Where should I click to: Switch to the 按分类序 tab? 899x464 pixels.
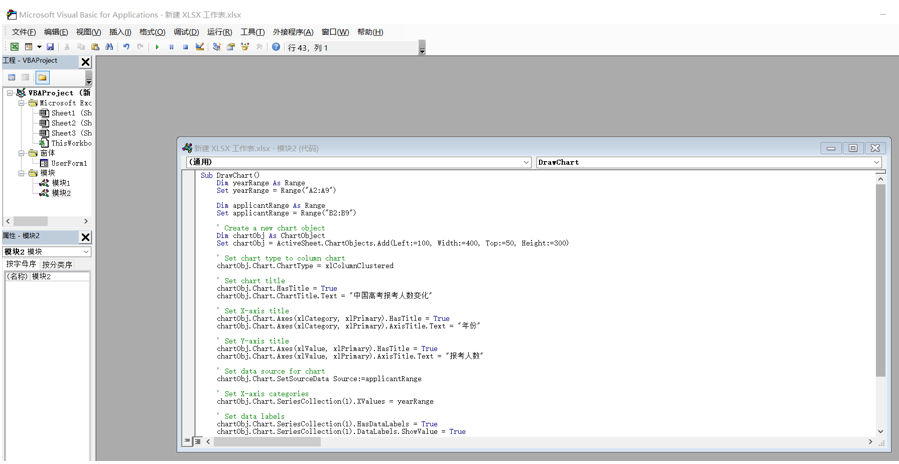[x=57, y=264]
